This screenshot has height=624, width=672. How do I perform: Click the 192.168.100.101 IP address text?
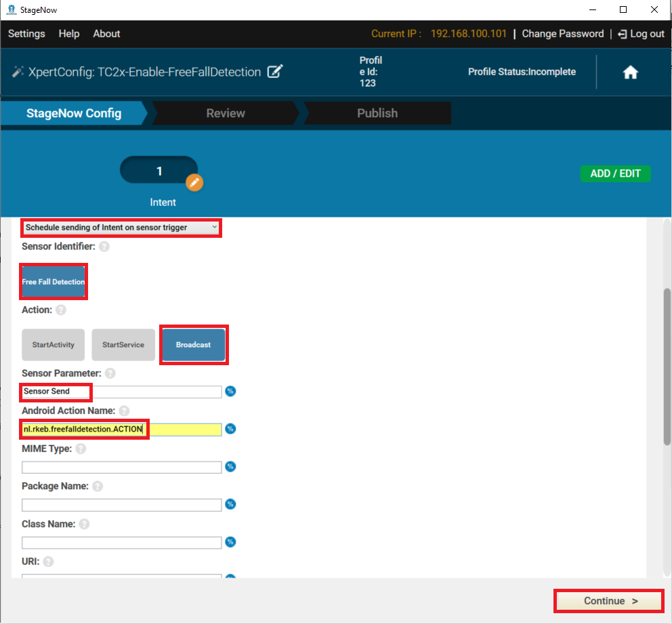tap(468, 34)
